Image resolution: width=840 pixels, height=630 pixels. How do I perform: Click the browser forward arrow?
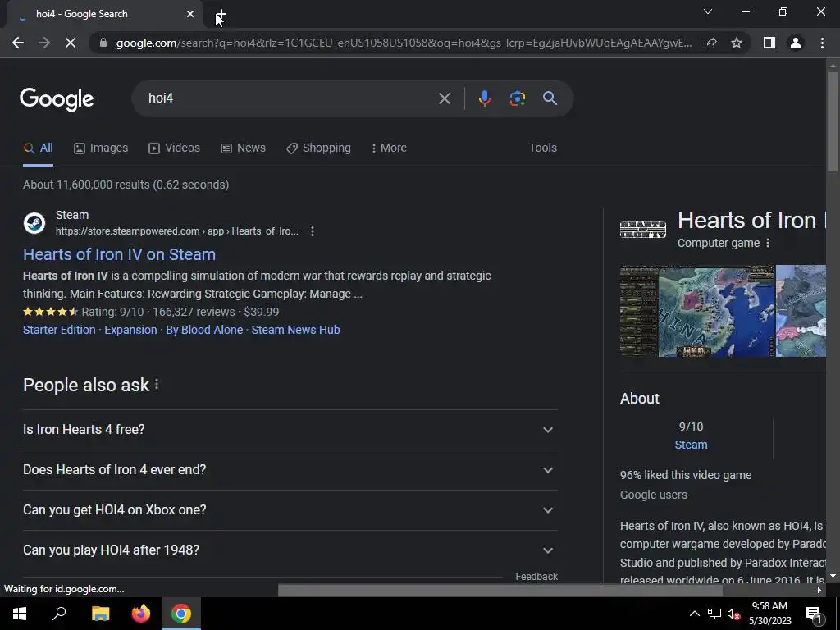(x=44, y=43)
